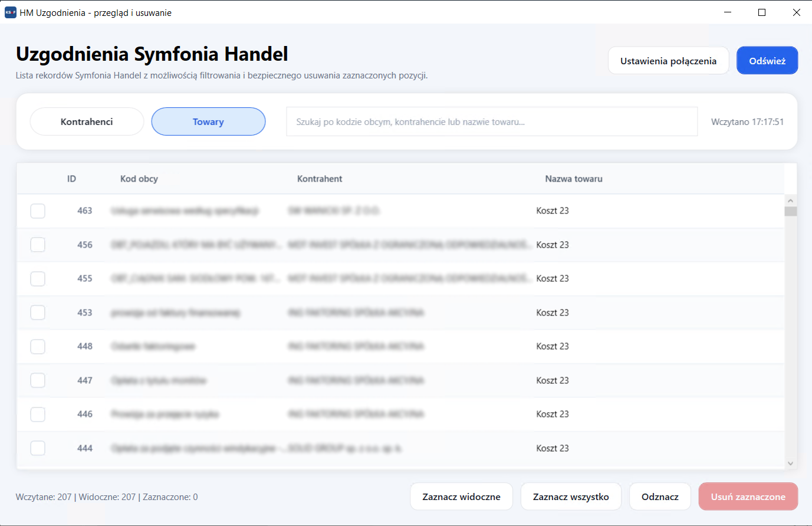The image size is (812, 526).
Task: Click the Kontrahent column header
Action: (x=320, y=179)
